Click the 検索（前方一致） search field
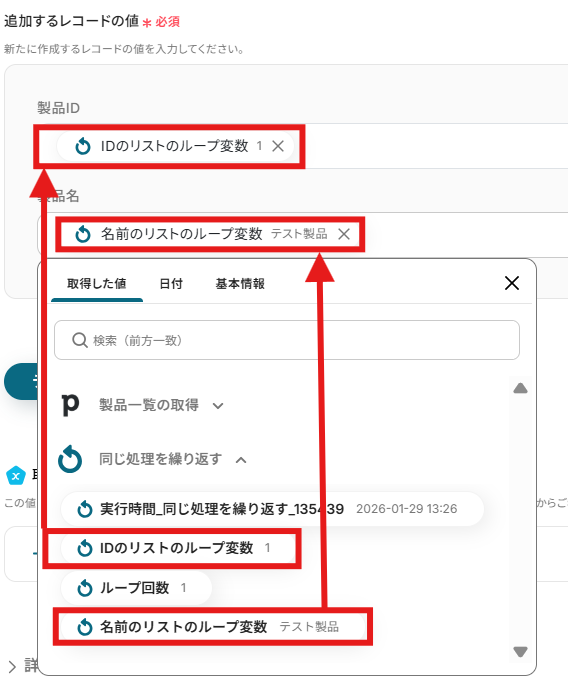The width and height of the screenshot is (568, 682). point(287,340)
